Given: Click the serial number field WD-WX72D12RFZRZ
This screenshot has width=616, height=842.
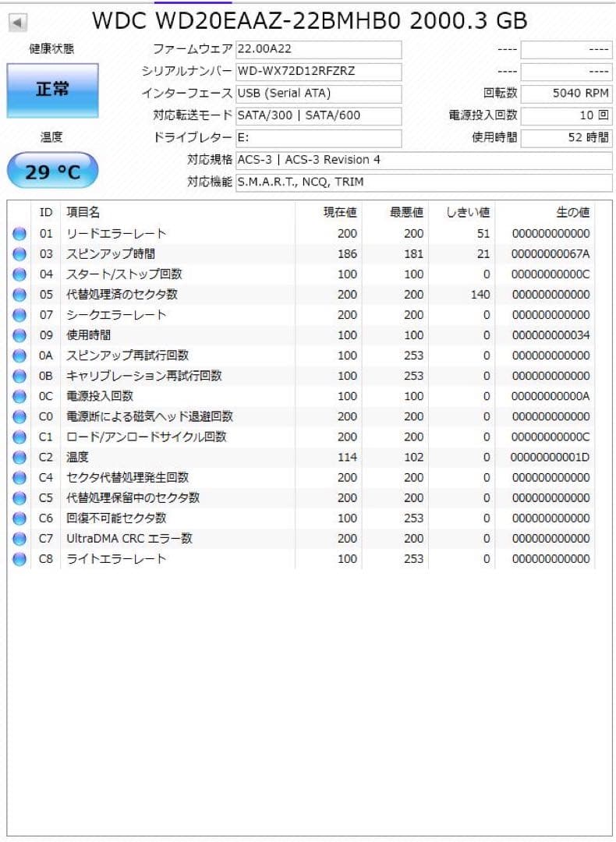Looking at the screenshot, I should click(x=318, y=72).
